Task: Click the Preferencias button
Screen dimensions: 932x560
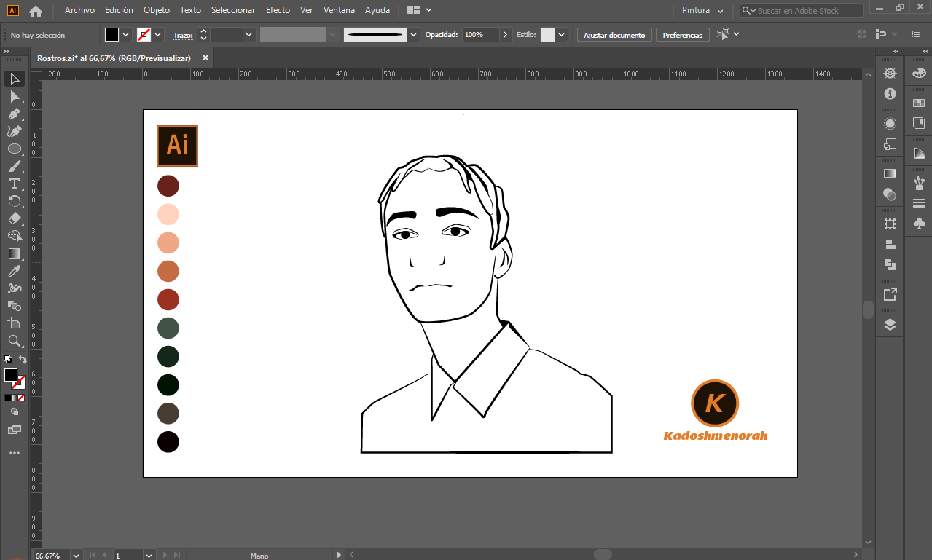Action: click(x=682, y=35)
